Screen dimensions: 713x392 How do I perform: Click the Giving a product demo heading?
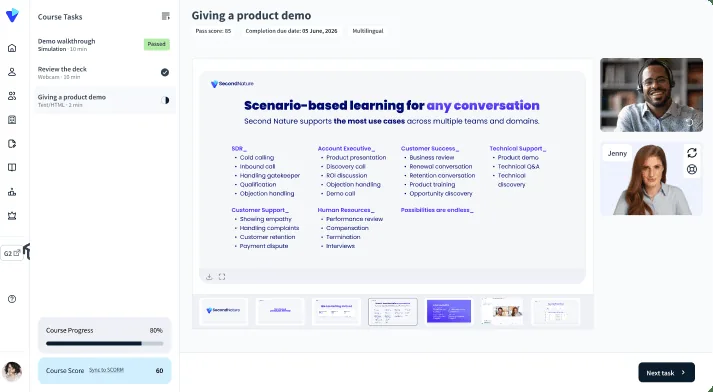[x=251, y=15]
